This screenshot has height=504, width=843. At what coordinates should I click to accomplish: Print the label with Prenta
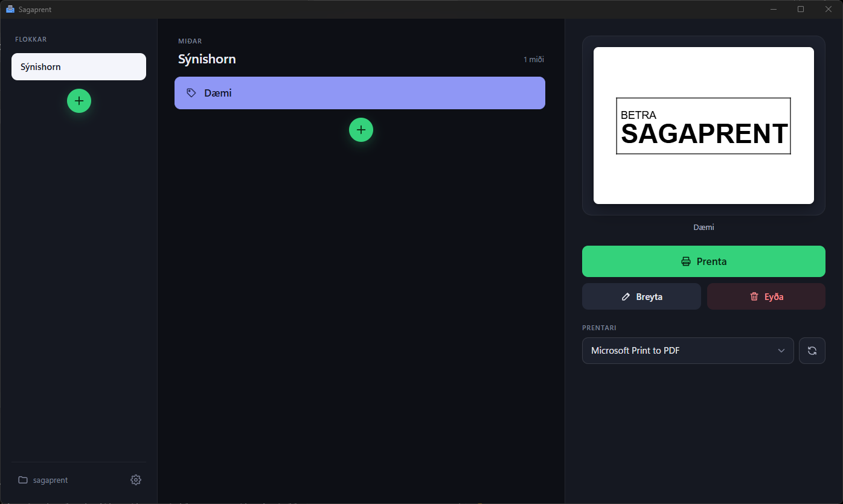[704, 261]
